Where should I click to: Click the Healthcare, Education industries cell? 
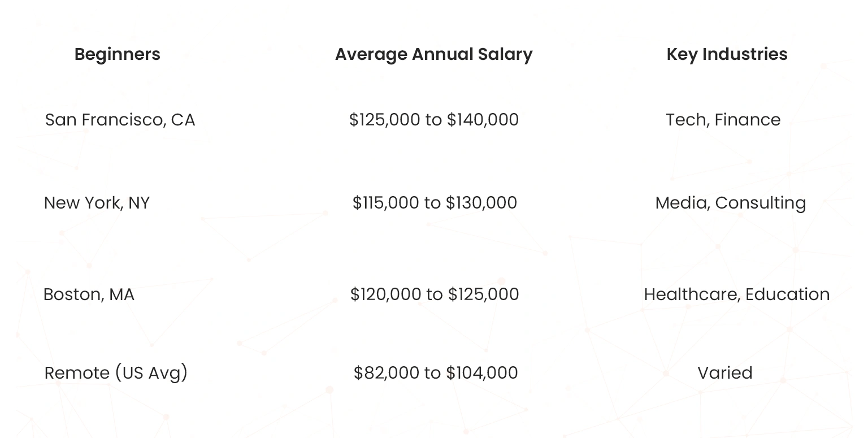pos(736,294)
